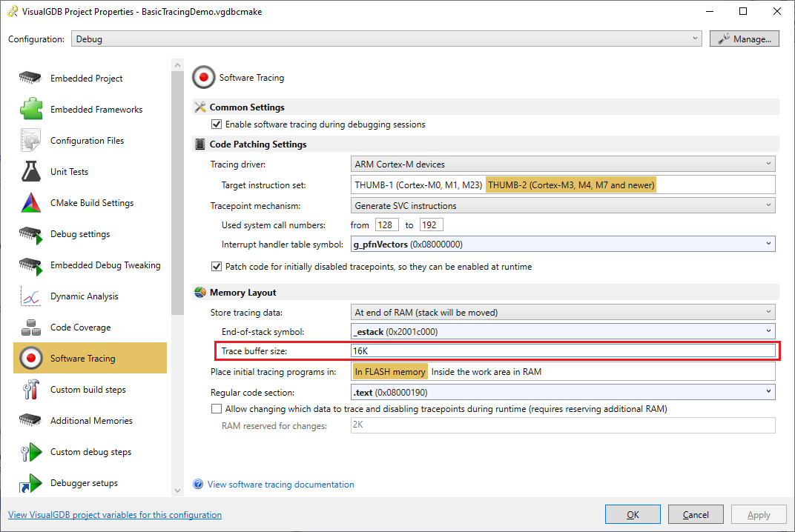Open the Tracing driver dropdown
The image size is (795, 532).
pyautogui.click(x=563, y=164)
